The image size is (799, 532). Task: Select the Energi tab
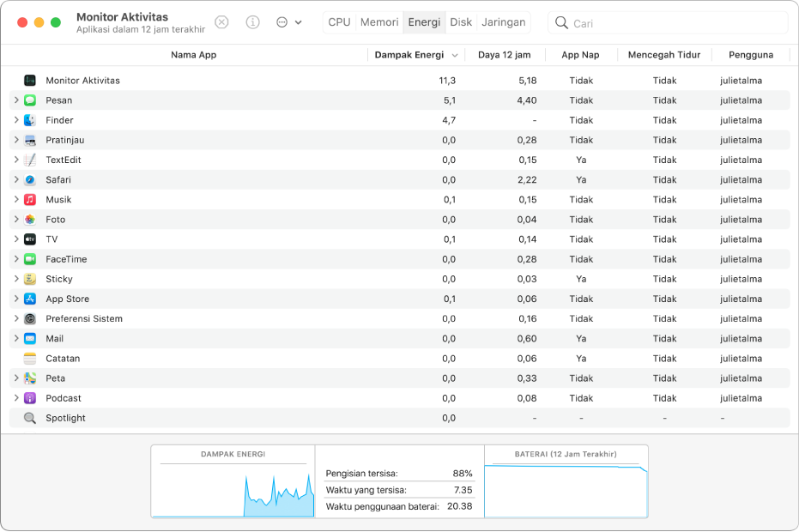(x=424, y=22)
